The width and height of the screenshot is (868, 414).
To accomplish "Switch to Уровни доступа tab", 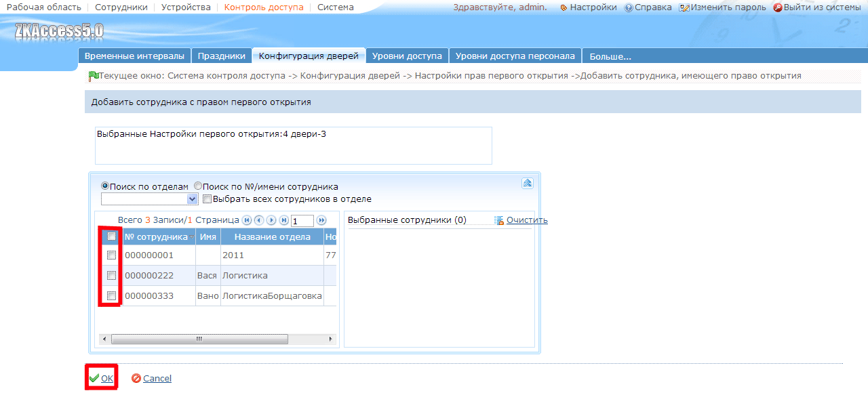I will [407, 56].
